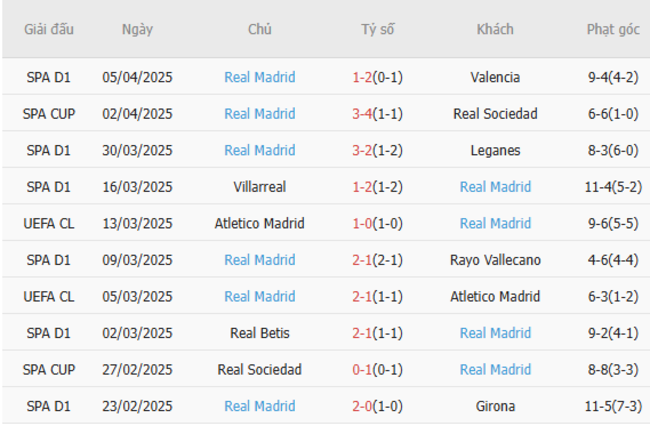Open the Real Sociedad away team link on 02/04/2025

point(495,114)
